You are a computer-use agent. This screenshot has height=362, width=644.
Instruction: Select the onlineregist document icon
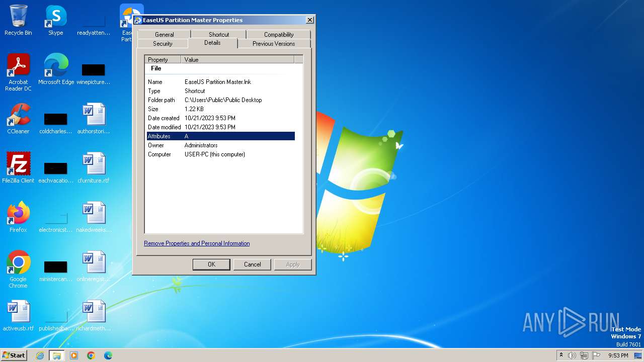(94, 266)
